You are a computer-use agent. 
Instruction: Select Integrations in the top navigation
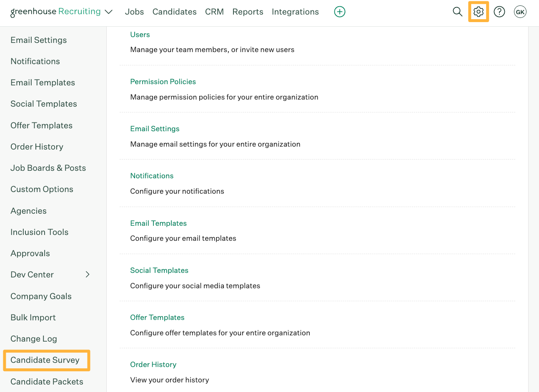tap(295, 12)
